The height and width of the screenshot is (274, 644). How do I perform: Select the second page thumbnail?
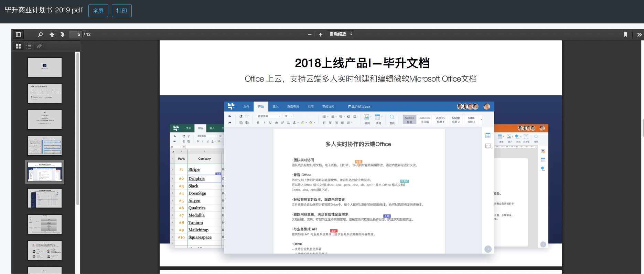click(45, 93)
